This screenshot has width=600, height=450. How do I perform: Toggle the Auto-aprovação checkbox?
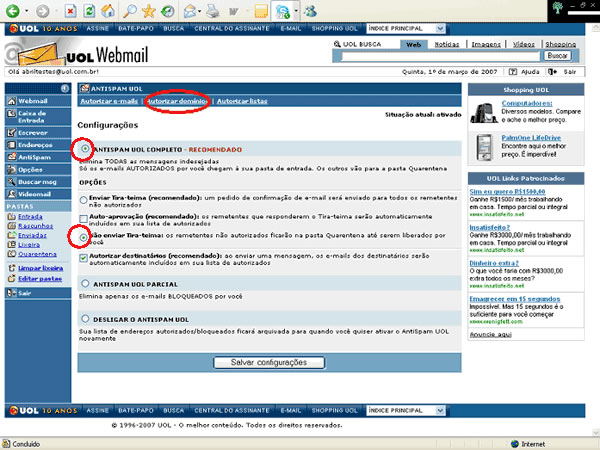83,216
